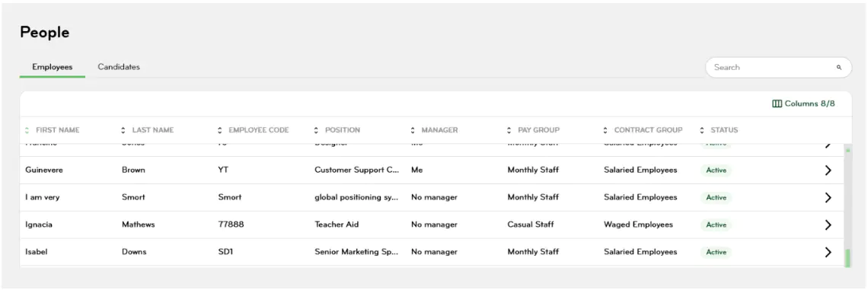The width and height of the screenshot is (868, 290).
Task: Click No manager in Ignacia's row
Action: [x=434, y=224]
